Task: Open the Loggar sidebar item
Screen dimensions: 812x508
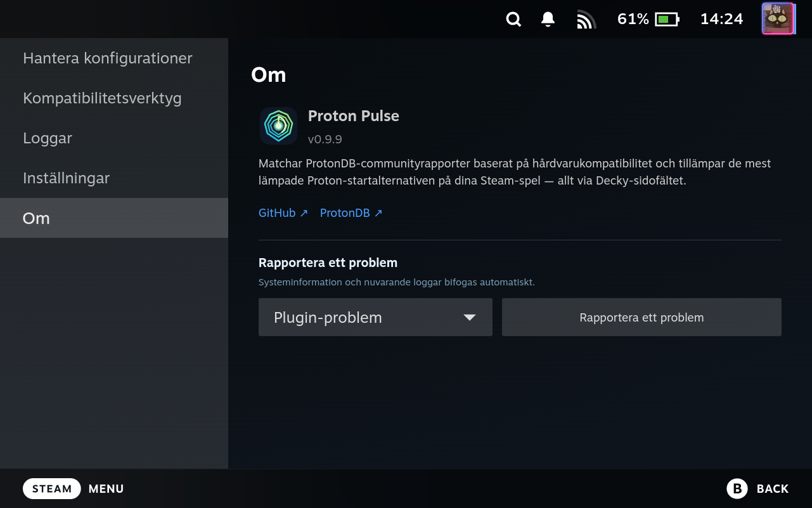Action: (x=114, y=138)
